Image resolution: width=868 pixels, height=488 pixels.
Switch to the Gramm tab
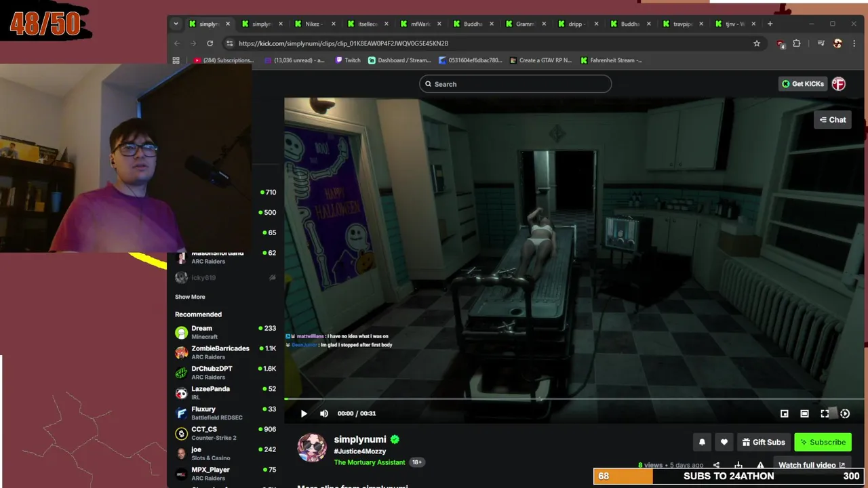tap(525, 24)
